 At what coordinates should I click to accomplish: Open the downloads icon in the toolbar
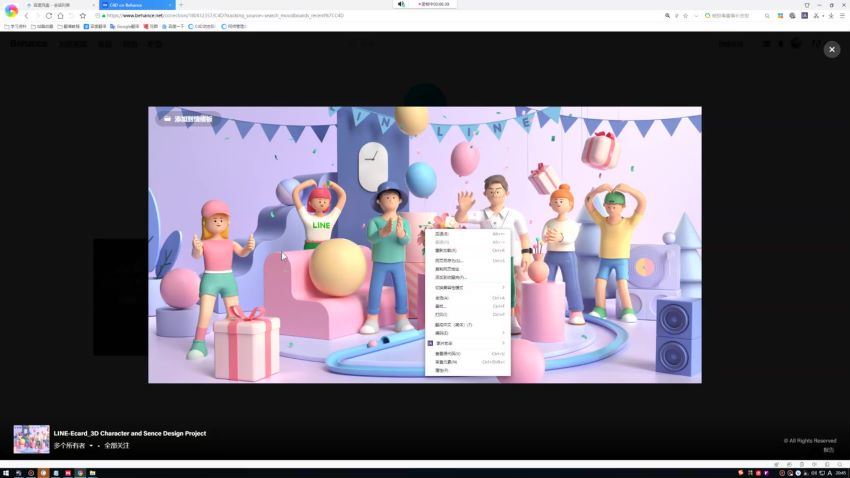pos(831,16)
